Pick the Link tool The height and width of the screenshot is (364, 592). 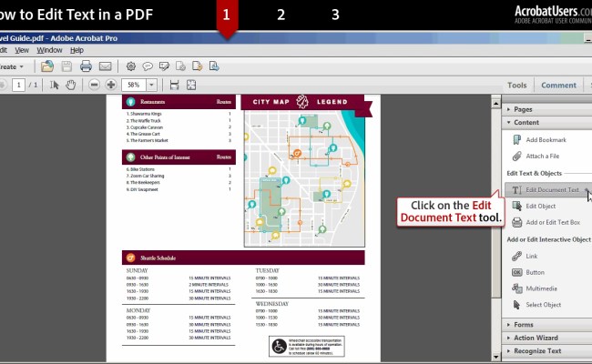click(x=525, y=256)
